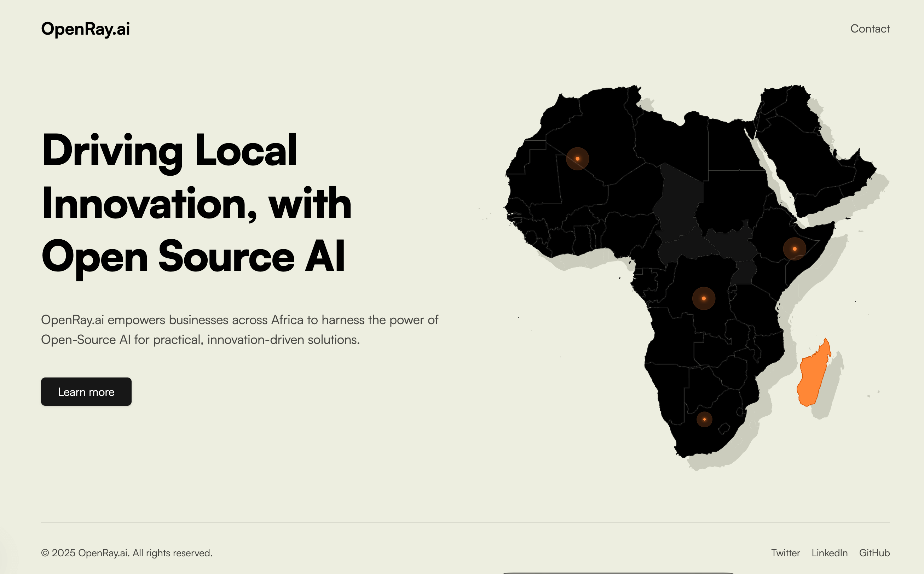Click the Learn more button
The image size is (924, 574).
[x=86, y=391]
